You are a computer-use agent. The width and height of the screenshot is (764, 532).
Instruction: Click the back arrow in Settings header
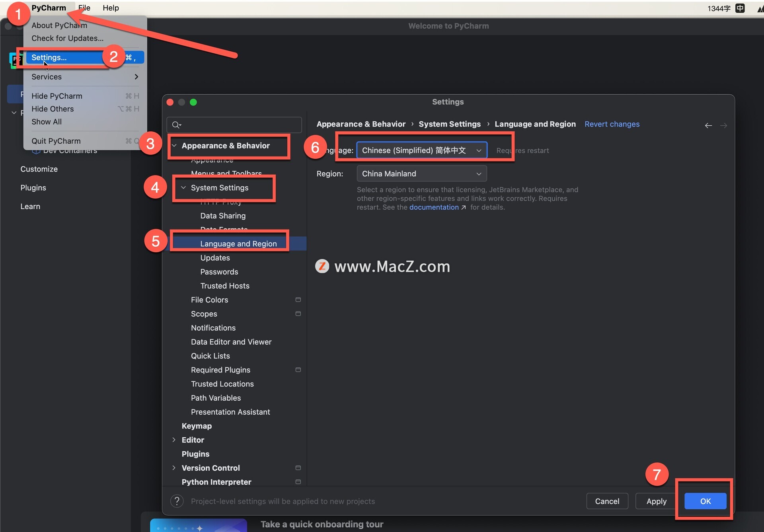click(x=708, y=125)
